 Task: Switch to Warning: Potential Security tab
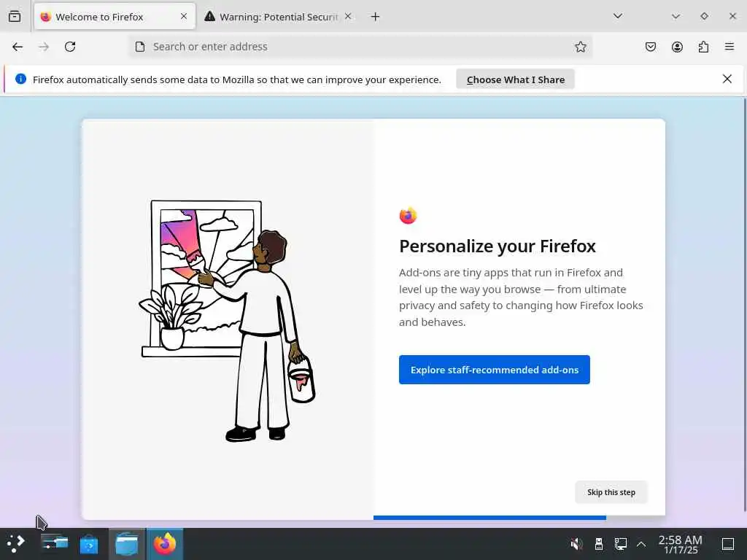point(279,17)
